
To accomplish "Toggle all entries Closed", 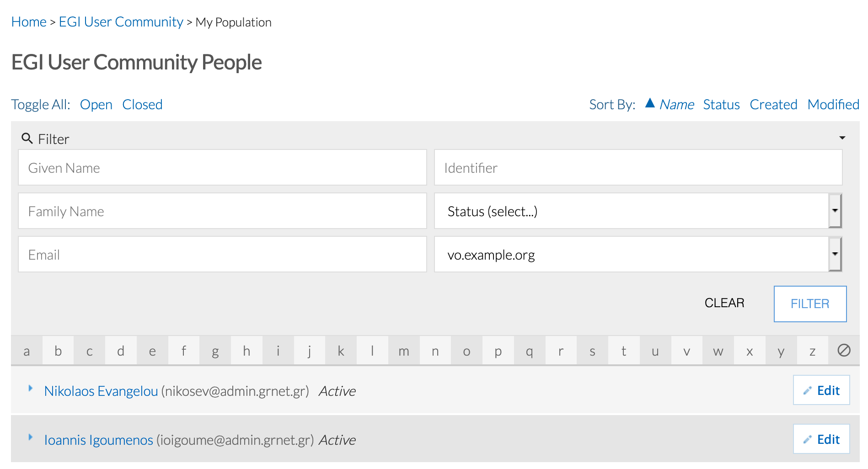I will (142, 105).
